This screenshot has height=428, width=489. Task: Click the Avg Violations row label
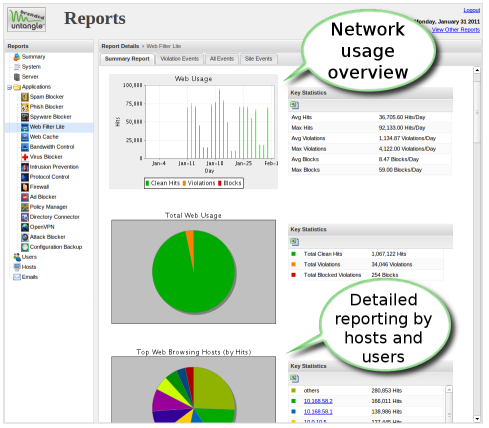[x=308, y=138]
